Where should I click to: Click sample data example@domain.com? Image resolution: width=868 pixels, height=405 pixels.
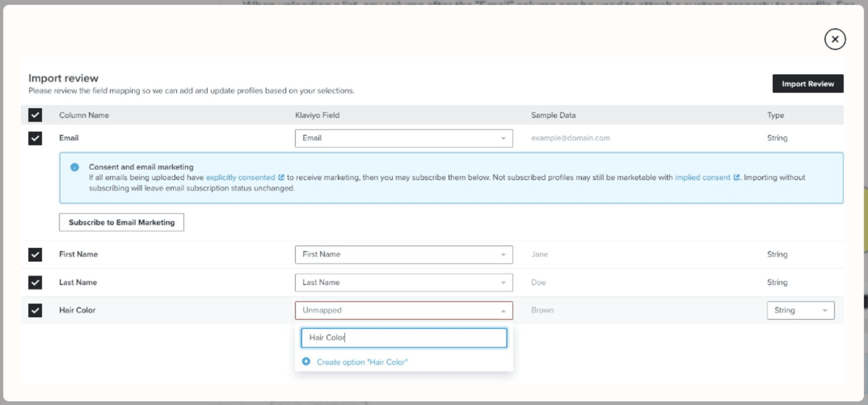(570, 138)
